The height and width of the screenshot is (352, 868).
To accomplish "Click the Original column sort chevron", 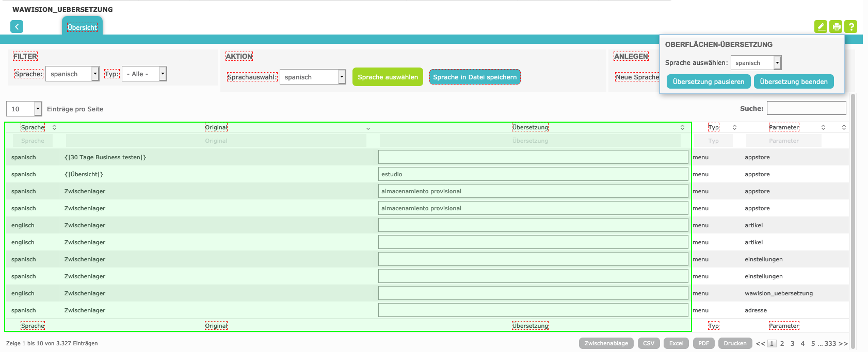I will [x=368, y=128].
